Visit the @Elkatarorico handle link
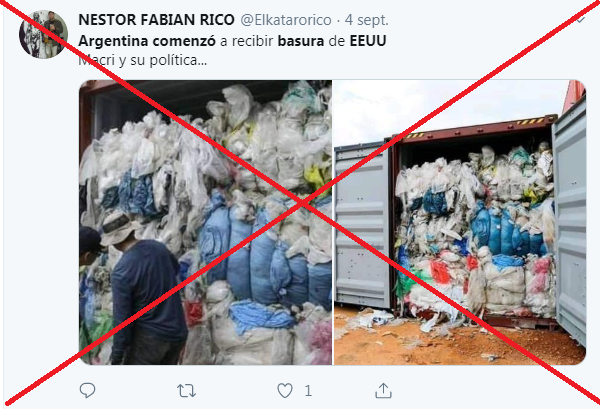This screenshot has height=409, width=600. click(x=286, y=20)
